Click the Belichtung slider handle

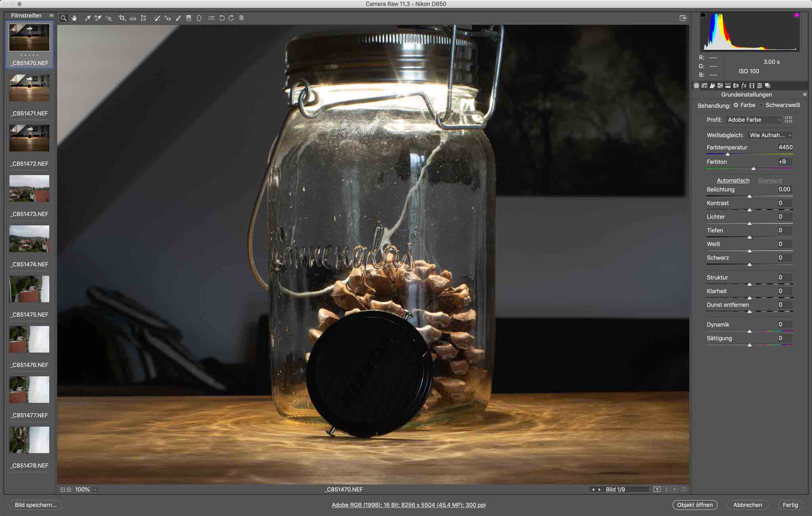(x=749, y=196)
